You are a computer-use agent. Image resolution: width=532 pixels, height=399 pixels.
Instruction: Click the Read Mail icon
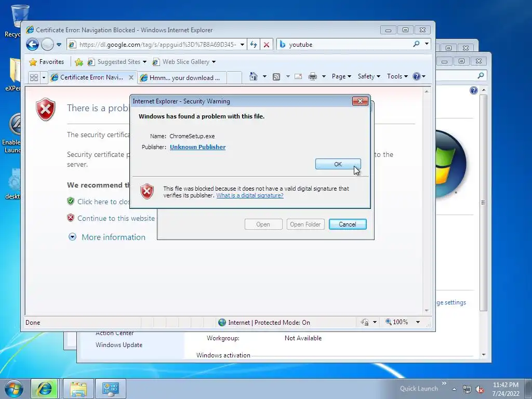coord(298,76)
